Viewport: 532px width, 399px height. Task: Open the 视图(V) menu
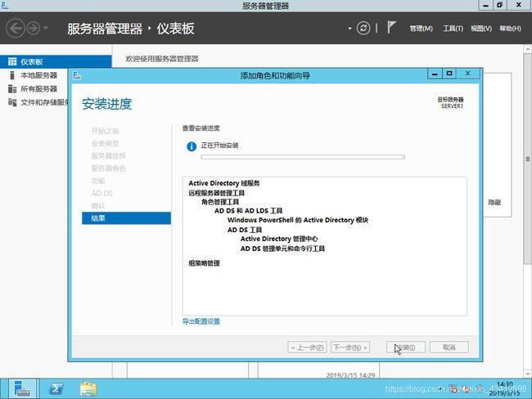481,29
